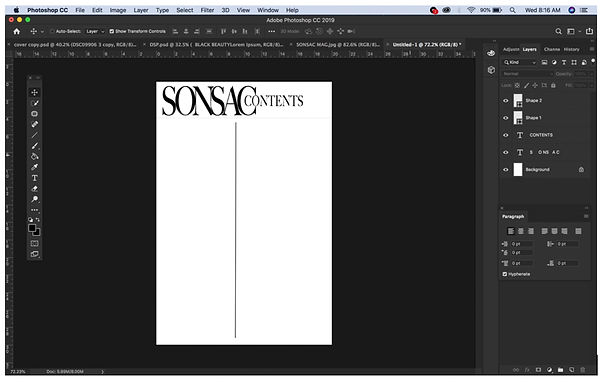600x385 pixels.
Task: Set the background color swatch
Action: coord(38,233)
